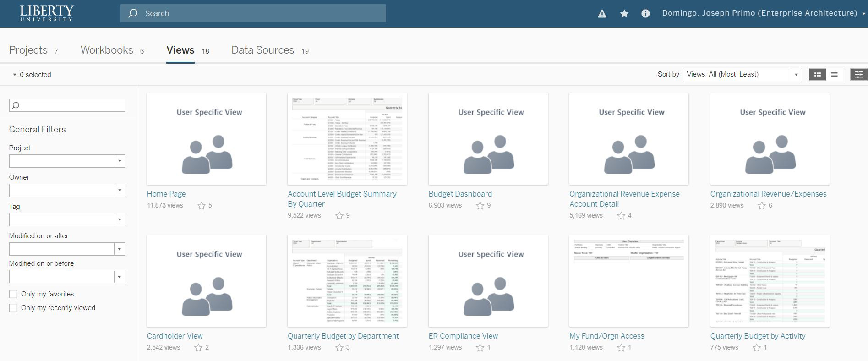
Task: Select the Views tab
Action: point(187,50)
